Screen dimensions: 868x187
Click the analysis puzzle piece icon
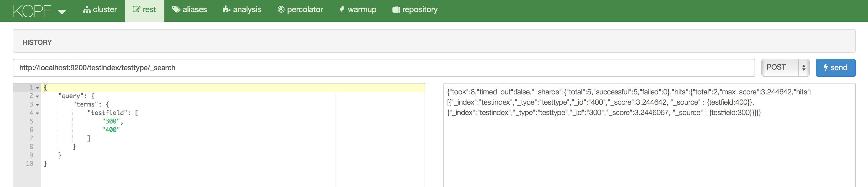pyautogui.click(x=227, y=9)
